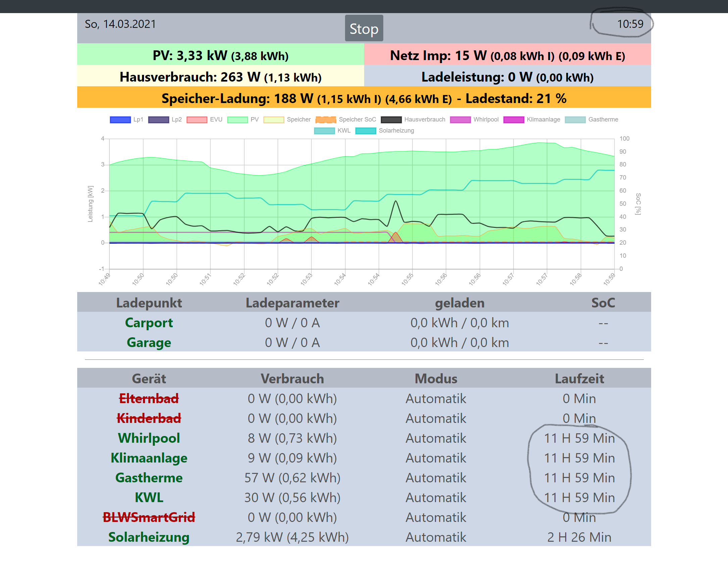Hide Hausverbrauch line via legend
Image resolution: width=728 pixels, height=582 pixels.
click(391, 119)
